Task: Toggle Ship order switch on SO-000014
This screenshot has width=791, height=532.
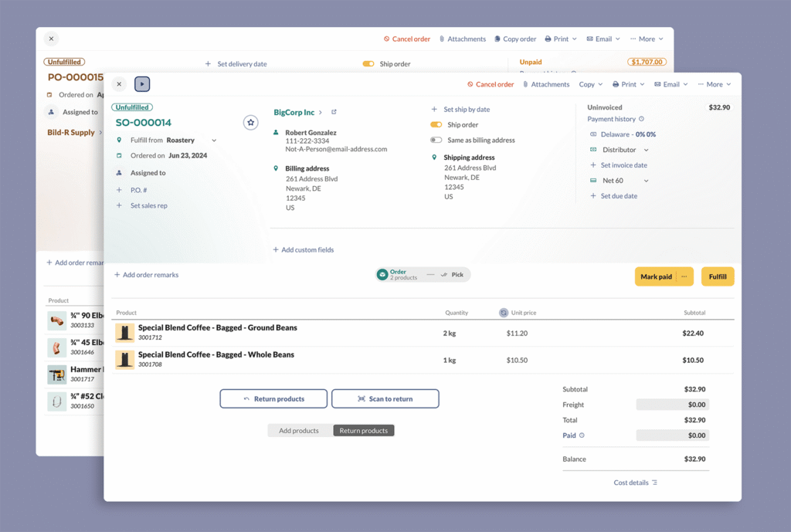Action: tap(436, 124)
